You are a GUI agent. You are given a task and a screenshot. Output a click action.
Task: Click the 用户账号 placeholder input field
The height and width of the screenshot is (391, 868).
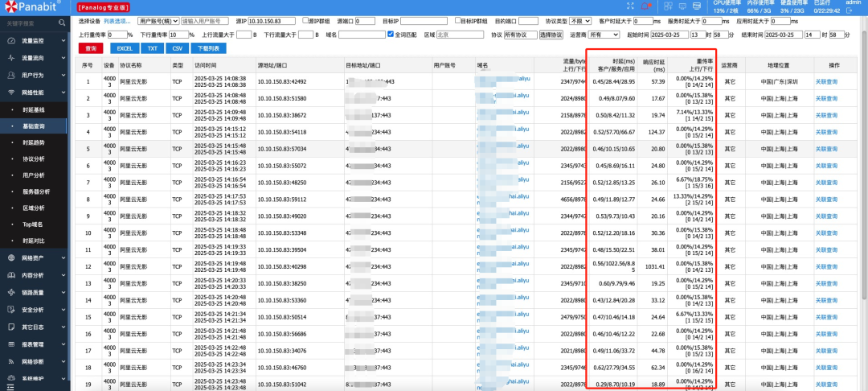(x=205, y=20)
